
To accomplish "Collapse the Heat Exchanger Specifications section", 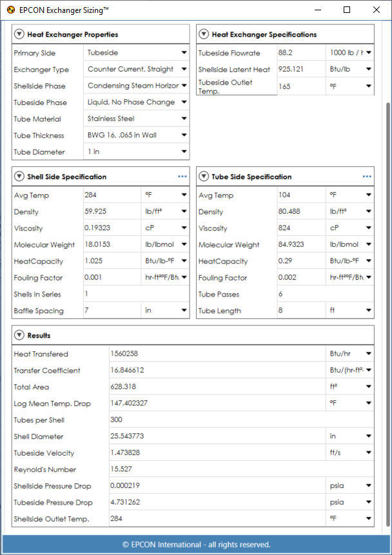I will pyautogui.click(x=204, y=35).
